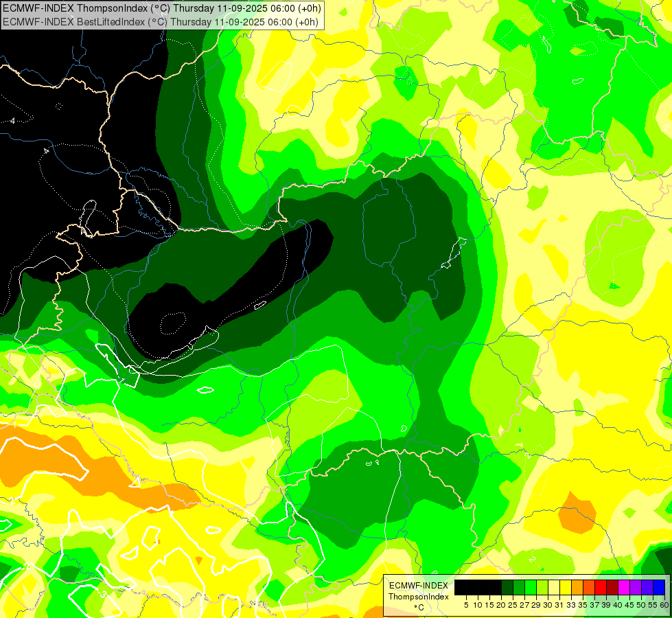672x618 pixels.
Task: Click the legend tick value '60'
Action: point(664,605)
